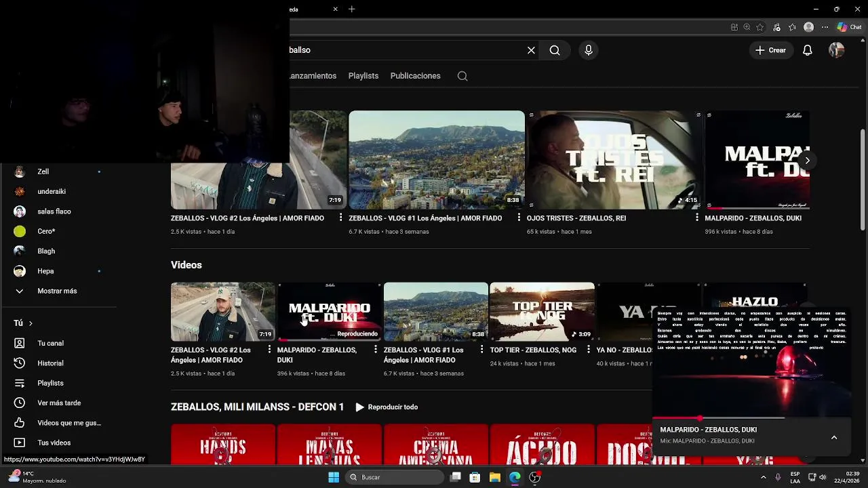Viewport: 868px width, 488px height.
Task: Open Microsoft Store from taskbar
Action: coord(475,477)
